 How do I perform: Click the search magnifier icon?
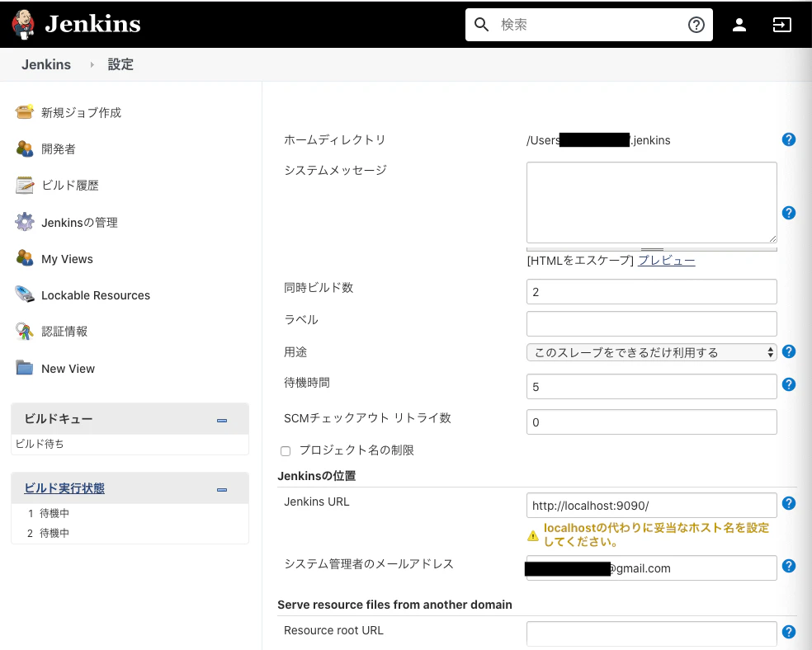pyautogui.click(x=482, y=24)
